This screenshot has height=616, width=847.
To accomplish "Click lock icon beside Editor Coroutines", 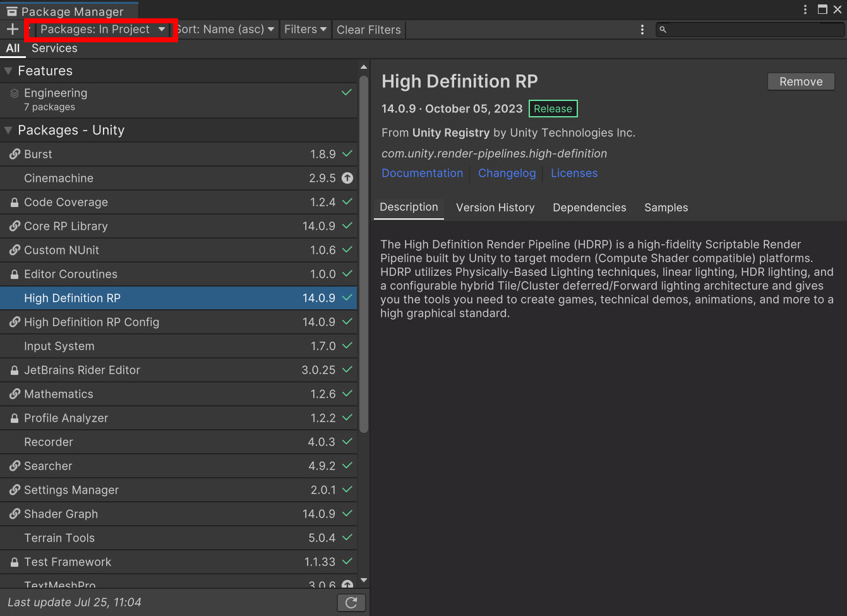I will (15, 275).
